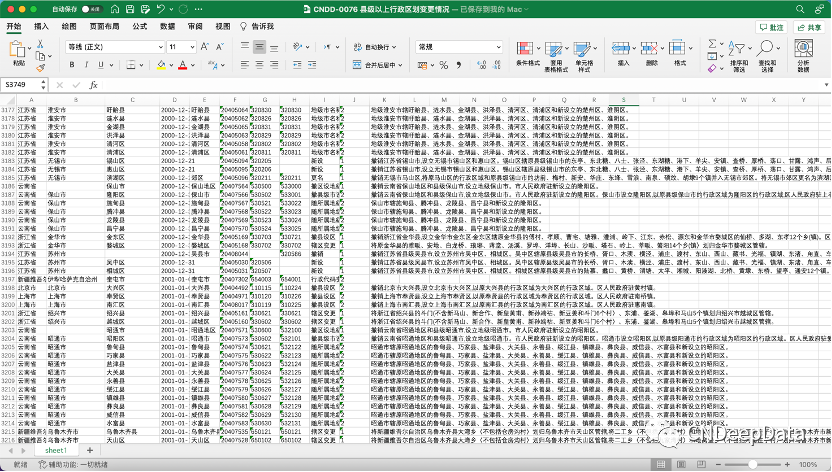Click the Increase Font Size icon

tap(205, 47)
